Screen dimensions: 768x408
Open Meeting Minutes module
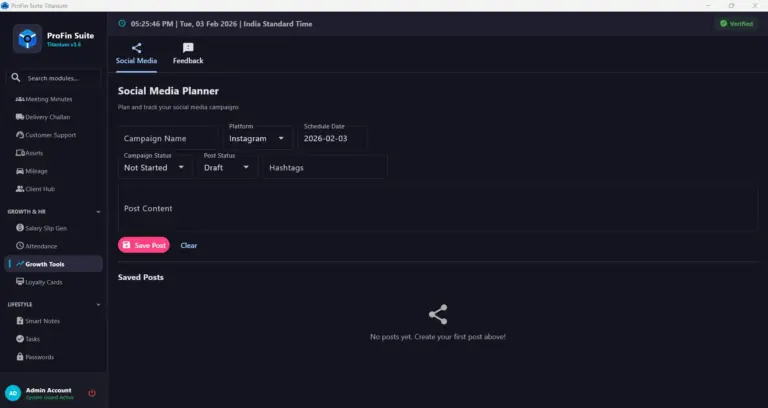[49, 99]
